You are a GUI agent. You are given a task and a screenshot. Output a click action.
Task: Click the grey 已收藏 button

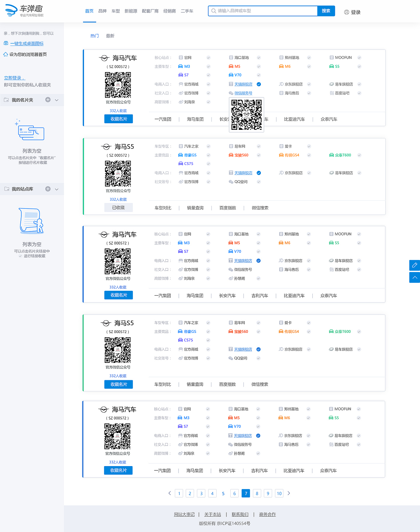pos(118,207)
